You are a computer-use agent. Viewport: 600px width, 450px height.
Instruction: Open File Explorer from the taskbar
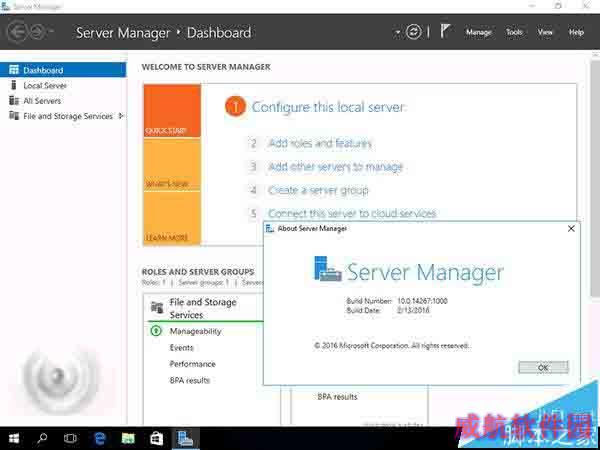pyautogui.click(x=128, y=438)
